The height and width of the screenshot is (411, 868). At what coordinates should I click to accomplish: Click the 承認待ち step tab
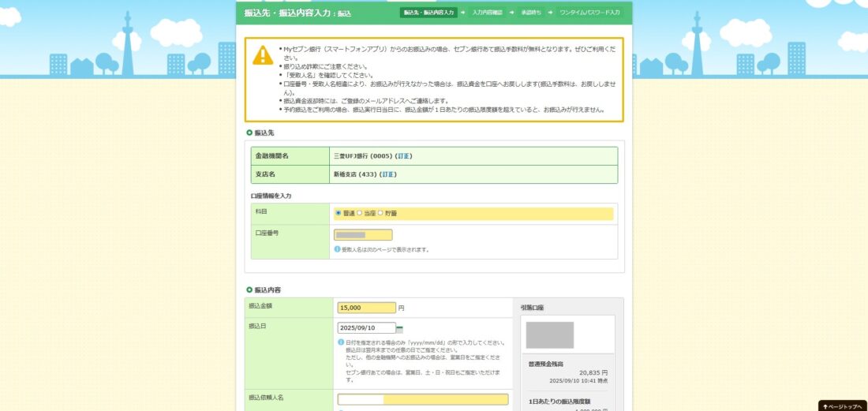point(531,12)
